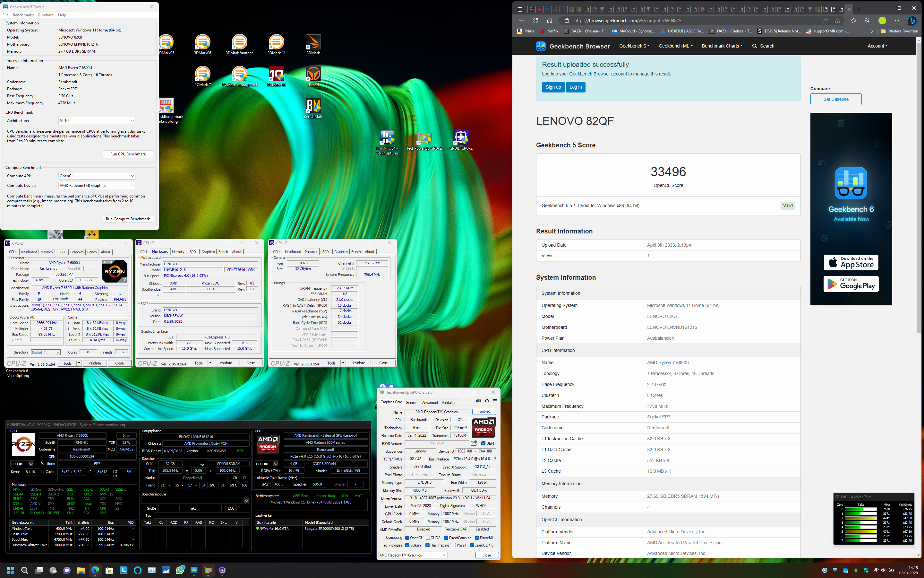This screenshot has width=924, height=578.
Task: Open the GPU-Z screenshot camera icon
Action: click(478, 401)
